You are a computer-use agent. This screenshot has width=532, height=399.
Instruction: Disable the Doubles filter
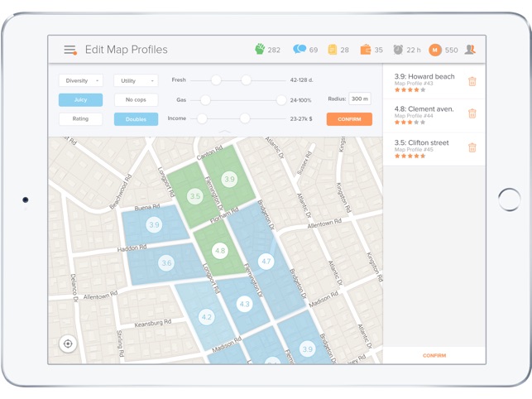[136, 119]
